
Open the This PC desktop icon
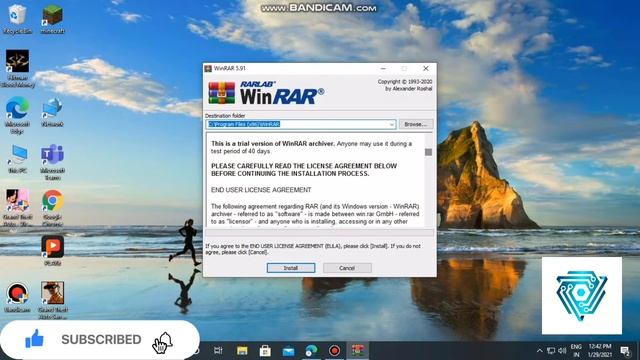[18, 159]
